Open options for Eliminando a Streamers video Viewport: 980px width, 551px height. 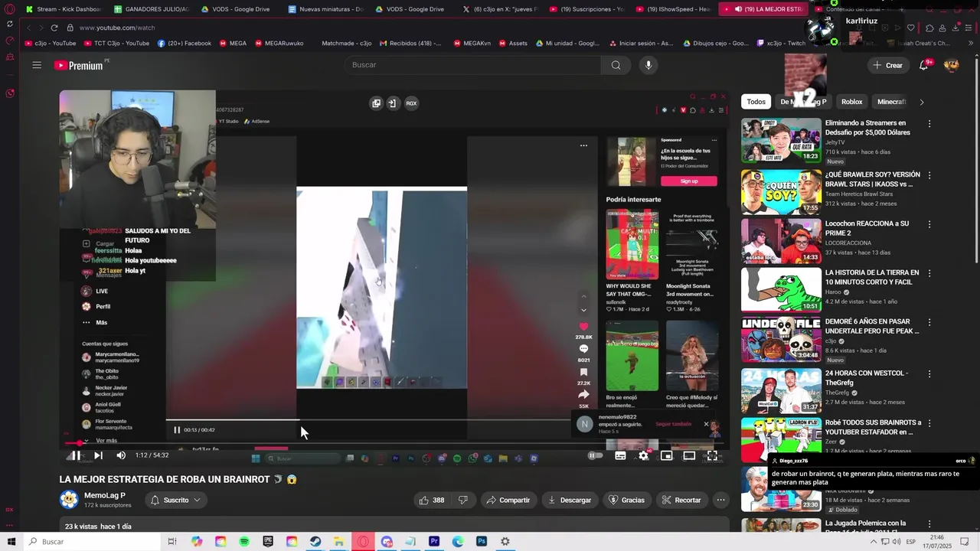(929, 124)
